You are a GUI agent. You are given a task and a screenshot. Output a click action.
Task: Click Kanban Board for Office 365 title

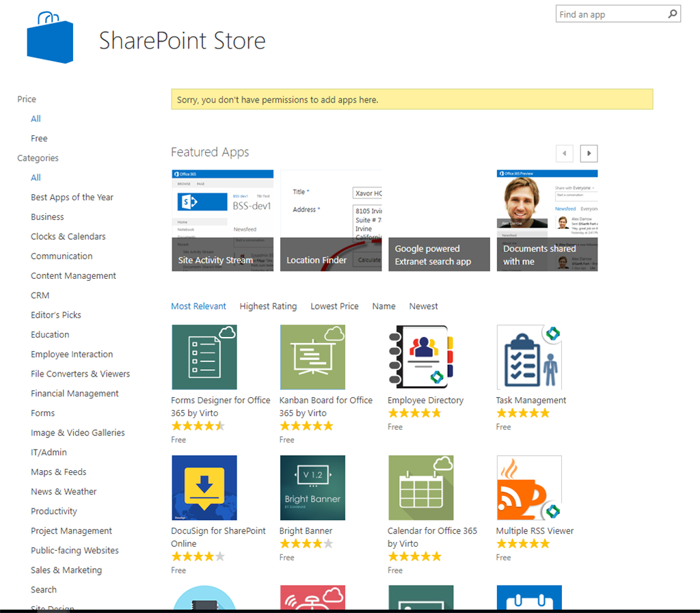coord(326,407)
